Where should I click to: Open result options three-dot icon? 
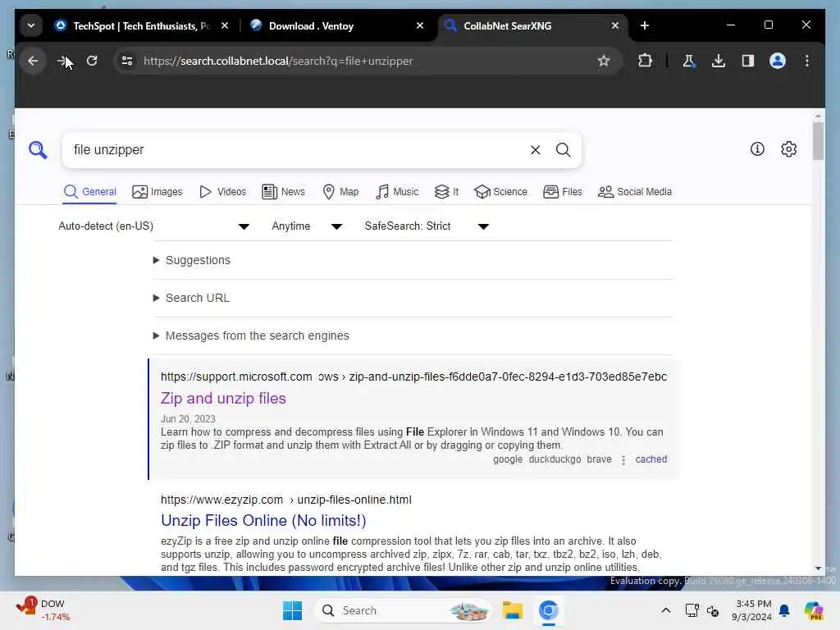point(623,459)
